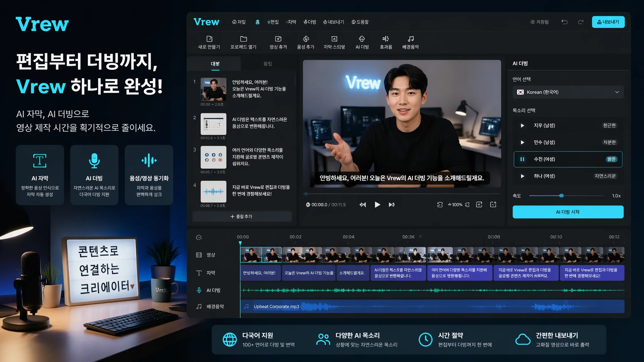Screen dimensions: 644x362
Task: Open subtitle style toolbar icon
Action: [x=334, y=39]
